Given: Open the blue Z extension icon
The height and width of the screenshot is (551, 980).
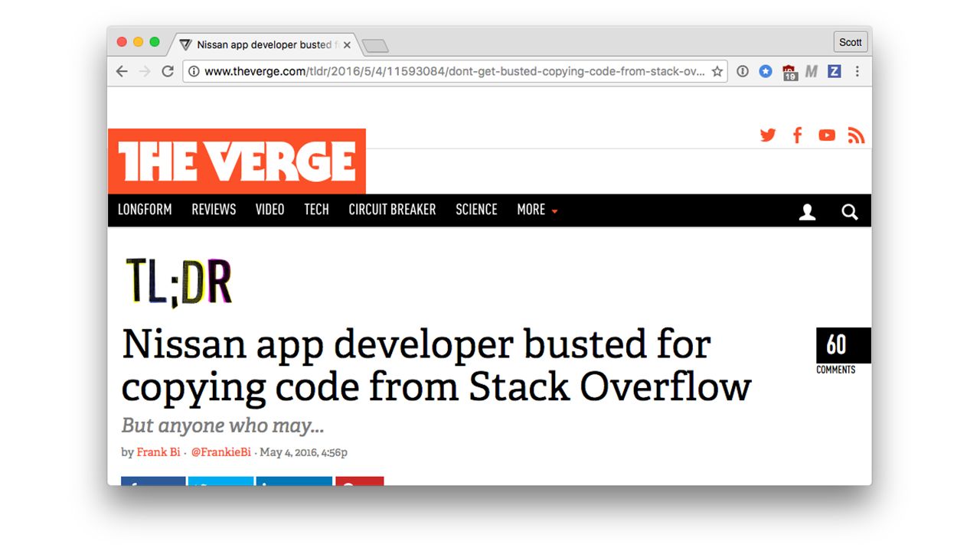Looking at the screenshot, I should 835,71.
